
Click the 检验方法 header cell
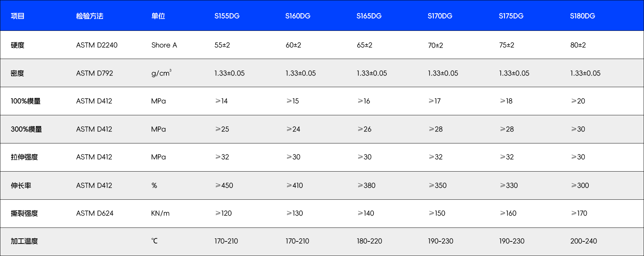tap(89, 16)
